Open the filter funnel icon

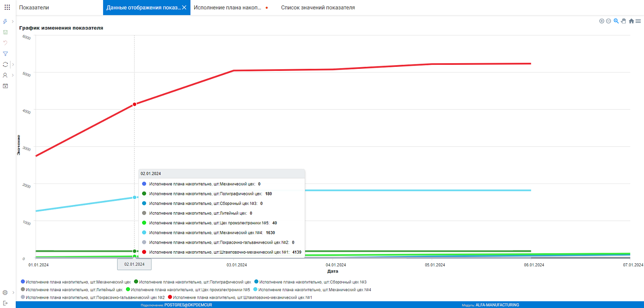5,54
